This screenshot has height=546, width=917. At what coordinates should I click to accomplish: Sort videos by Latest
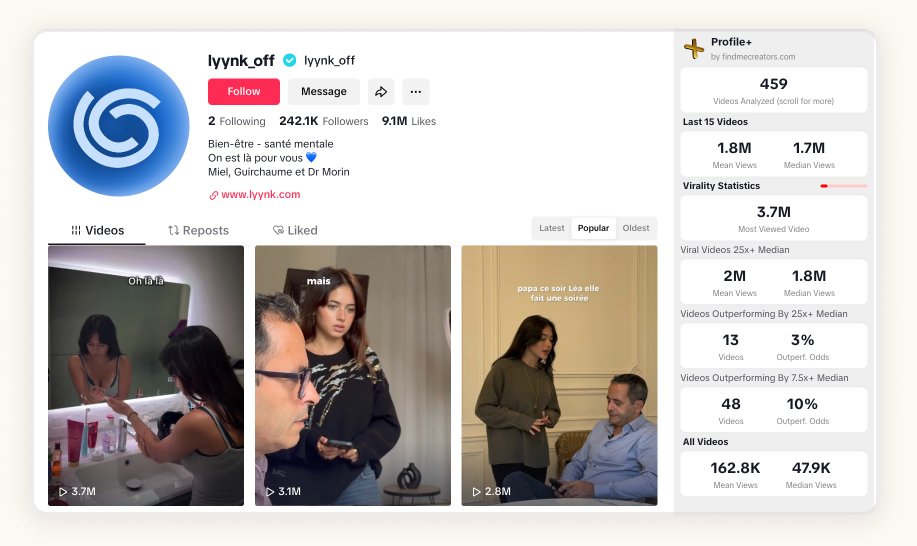click(551, 228)
